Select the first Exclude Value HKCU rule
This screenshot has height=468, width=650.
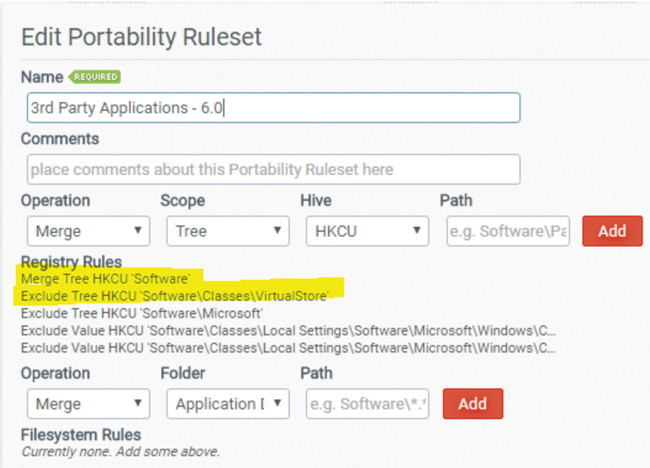(x=288, y=331)
